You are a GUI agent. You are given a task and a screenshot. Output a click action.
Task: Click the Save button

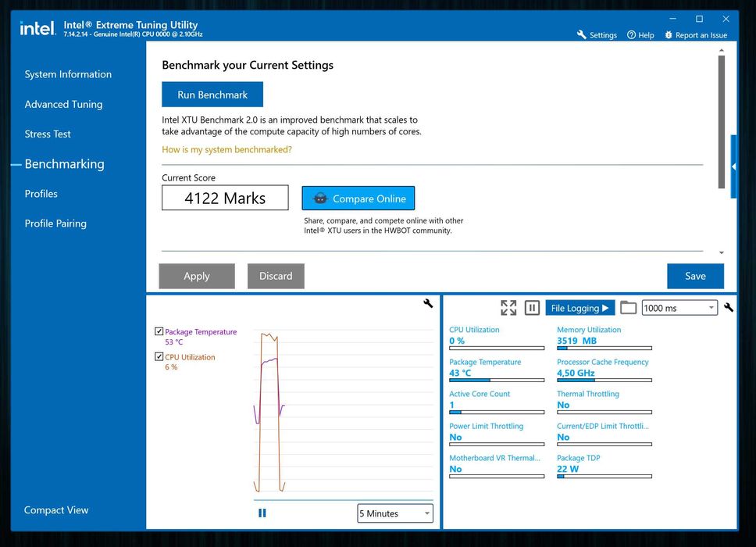pos(695,276)
